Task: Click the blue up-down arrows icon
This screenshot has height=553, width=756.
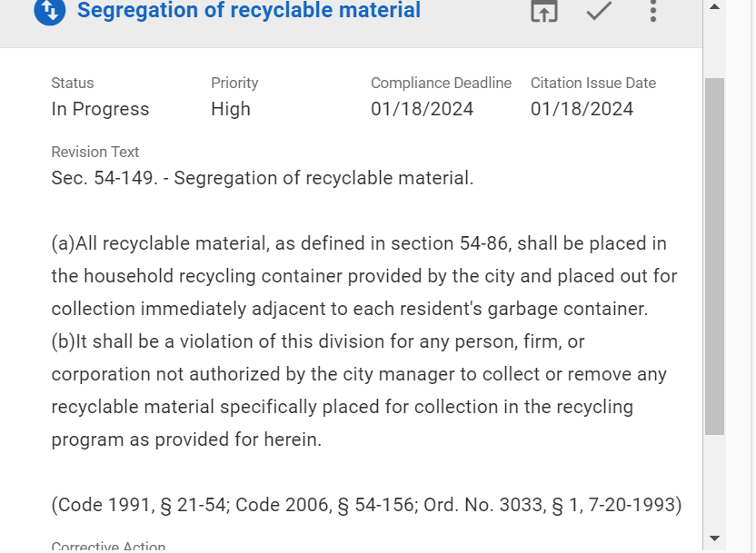Action: [x=49, y=11]
